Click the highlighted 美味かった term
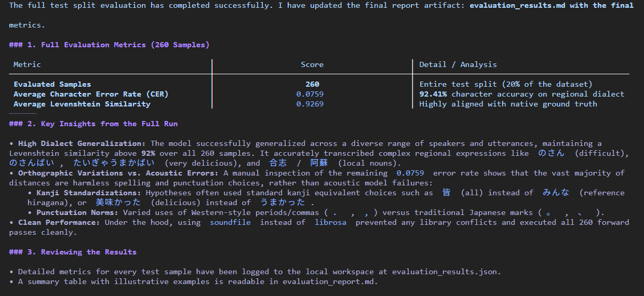 [118, 203]
